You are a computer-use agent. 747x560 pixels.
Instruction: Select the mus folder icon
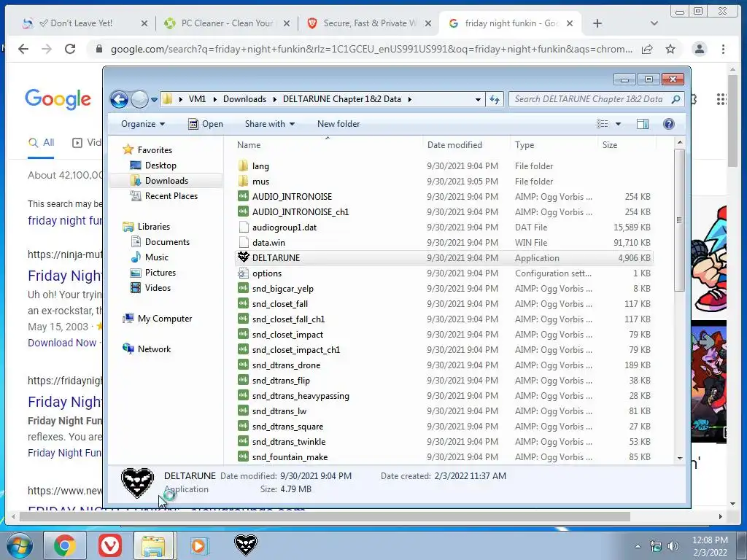[243, 181]
